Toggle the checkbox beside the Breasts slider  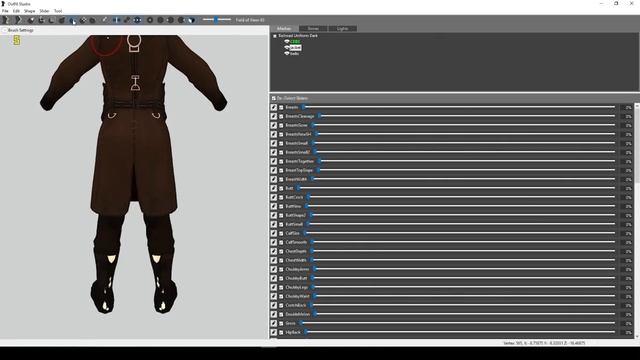[281, 107]
